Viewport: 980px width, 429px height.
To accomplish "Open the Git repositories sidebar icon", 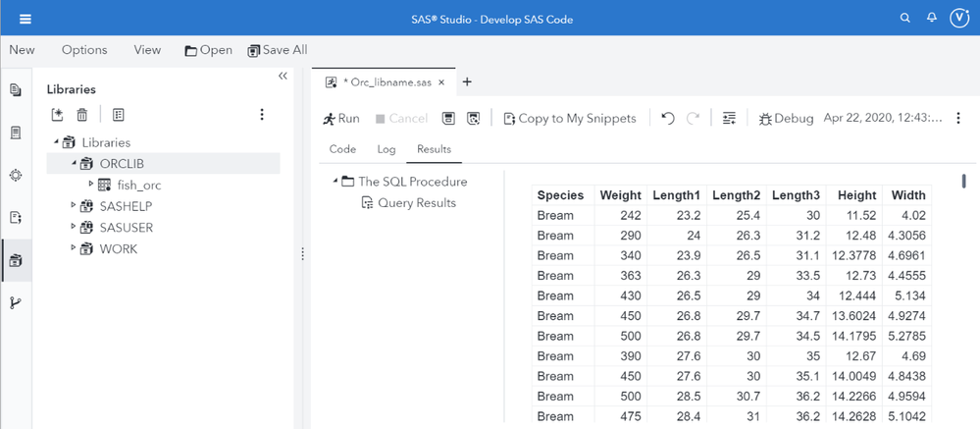I will [x=16, y=302].
